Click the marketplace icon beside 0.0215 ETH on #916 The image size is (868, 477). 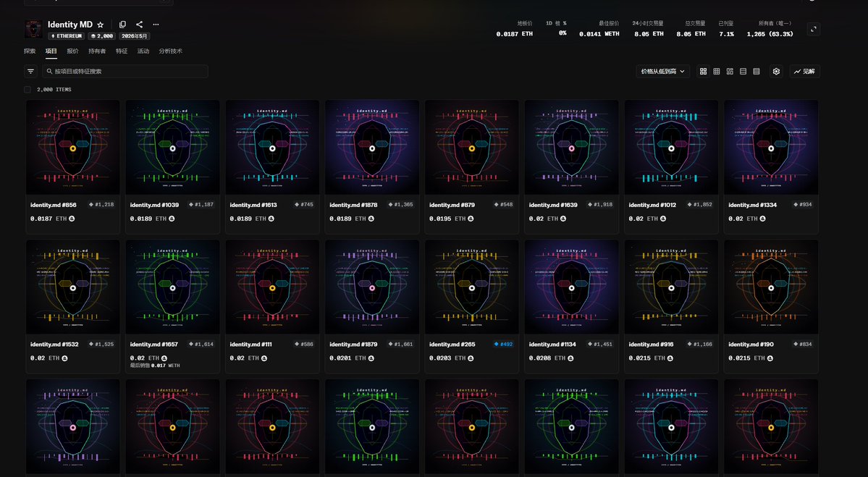pos(670,358)
